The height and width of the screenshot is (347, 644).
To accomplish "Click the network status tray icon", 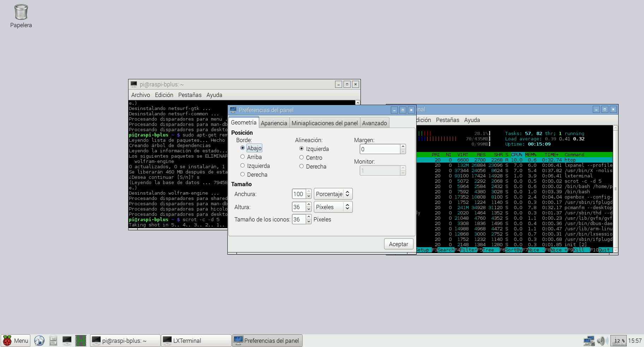I will point(589,341).
